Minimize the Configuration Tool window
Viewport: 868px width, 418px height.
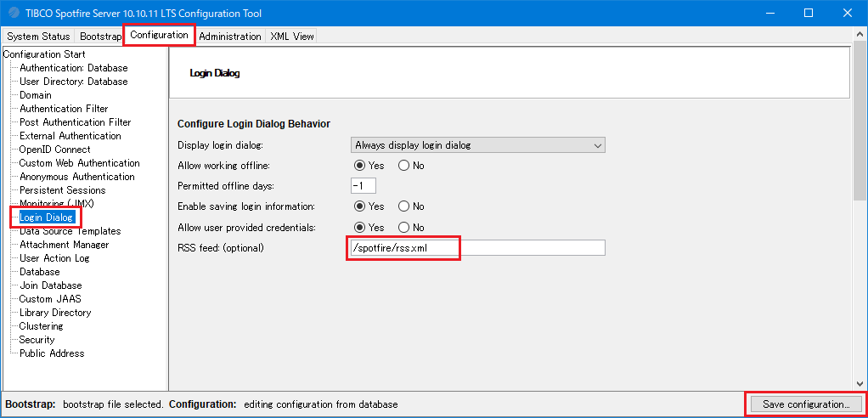(770, 14)
